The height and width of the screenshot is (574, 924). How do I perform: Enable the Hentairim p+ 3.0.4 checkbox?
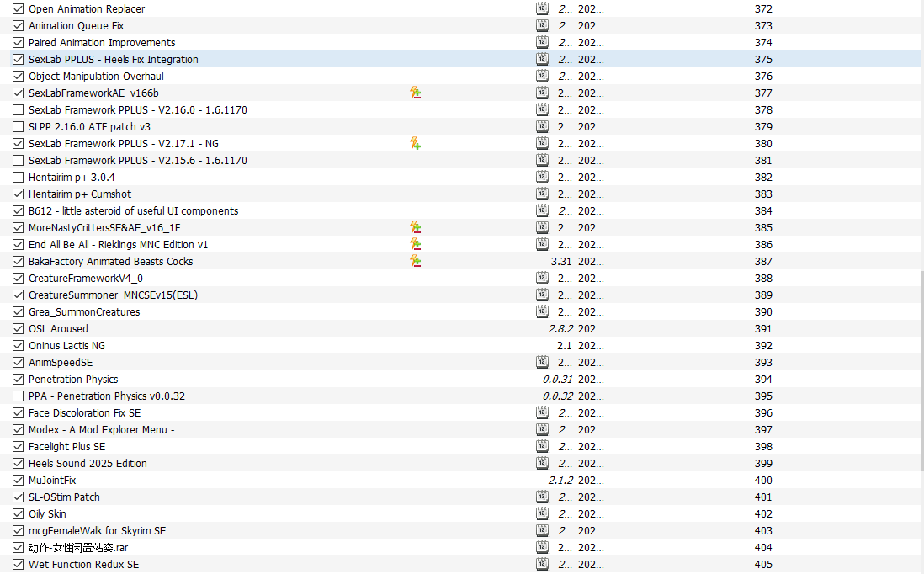(19, 177)
